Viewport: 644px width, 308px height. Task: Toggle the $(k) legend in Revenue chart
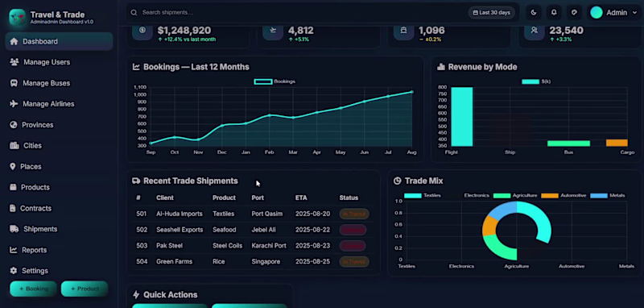pyautogui.click(x=536, y=81)
